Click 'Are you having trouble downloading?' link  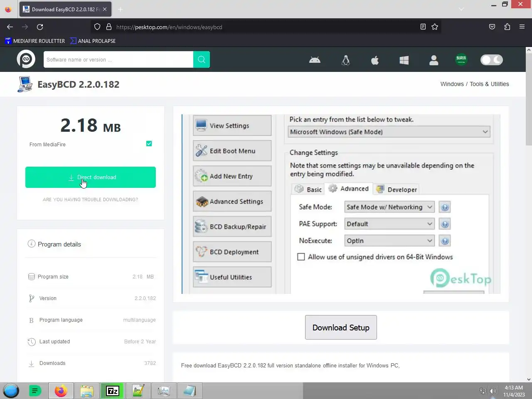point(90,199)
